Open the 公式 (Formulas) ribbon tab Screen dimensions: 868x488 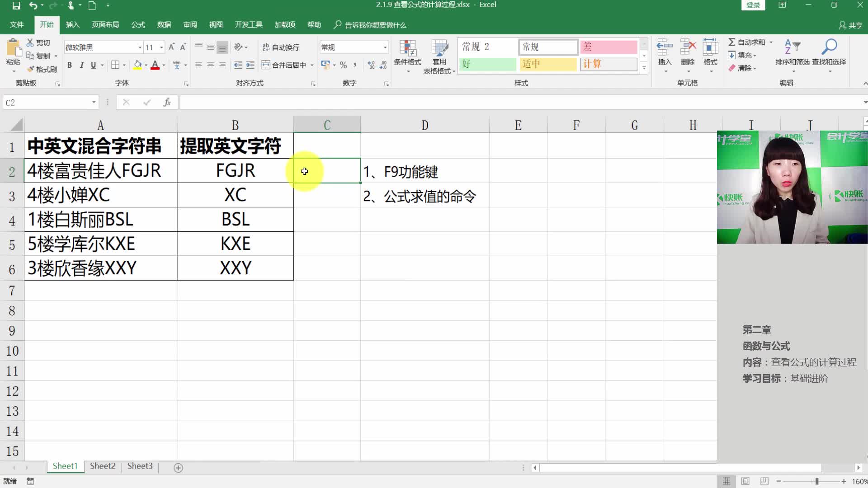138,24
